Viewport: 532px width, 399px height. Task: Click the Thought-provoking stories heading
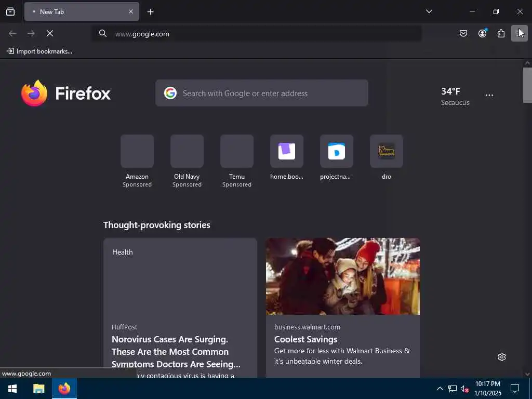click(157, 225)
